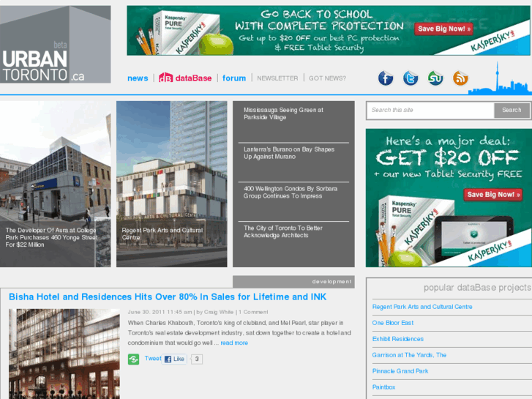Viewport: 532px width, 399px height.
Task: Open Regent Park Arts and Cultural Centre project
Action: click(422, 307)
